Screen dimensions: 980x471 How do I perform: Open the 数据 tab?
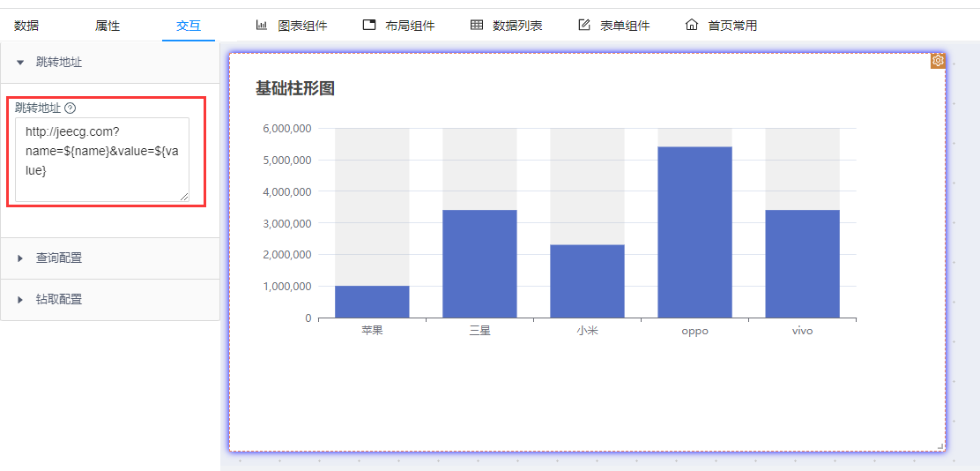tap(26, 26)
